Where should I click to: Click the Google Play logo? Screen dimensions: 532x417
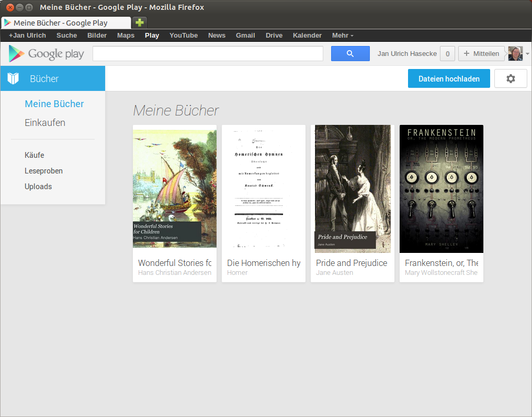pyautogui.click(x=46, y=54)
